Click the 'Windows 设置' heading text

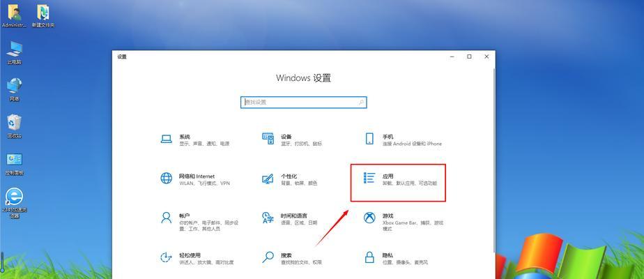click(303, 78)
